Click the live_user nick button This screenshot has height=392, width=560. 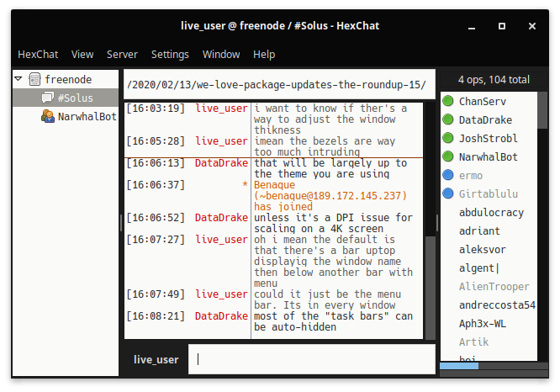(x=156, y=359)
